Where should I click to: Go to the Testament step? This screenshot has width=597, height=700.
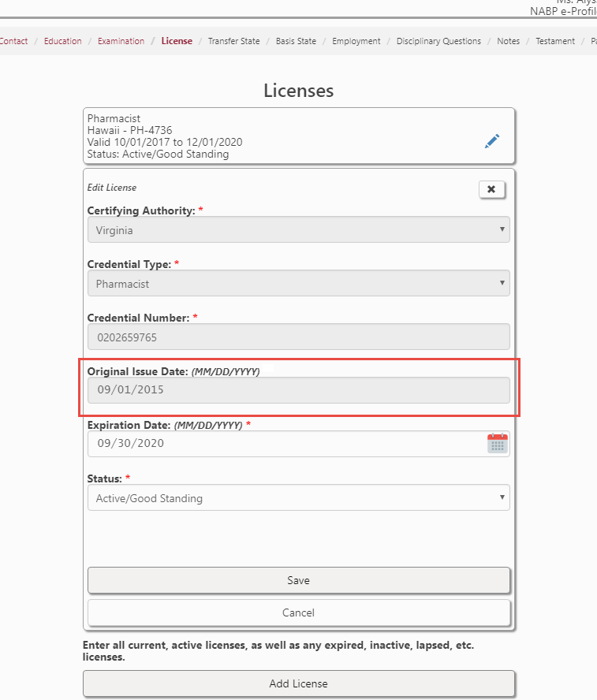point(555,41)
